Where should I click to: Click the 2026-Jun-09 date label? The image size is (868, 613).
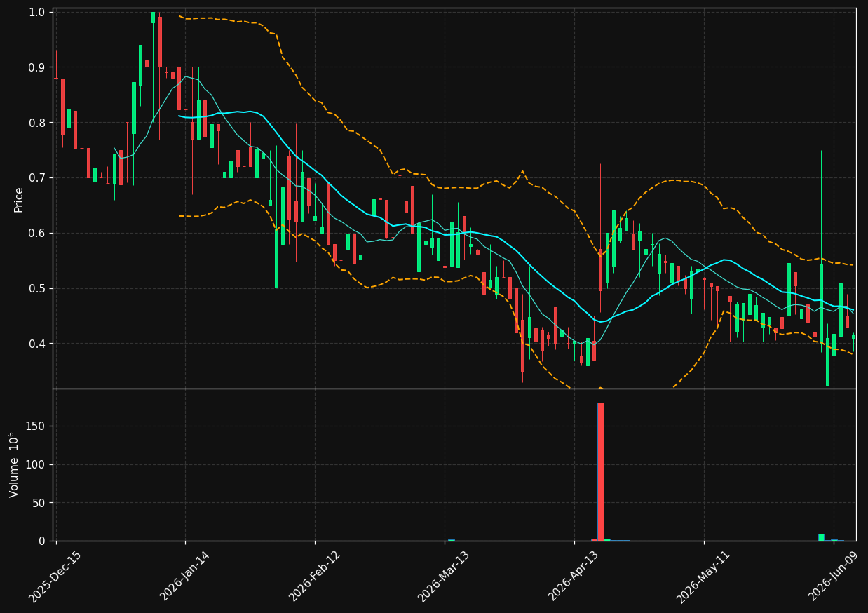pos(834,577)
